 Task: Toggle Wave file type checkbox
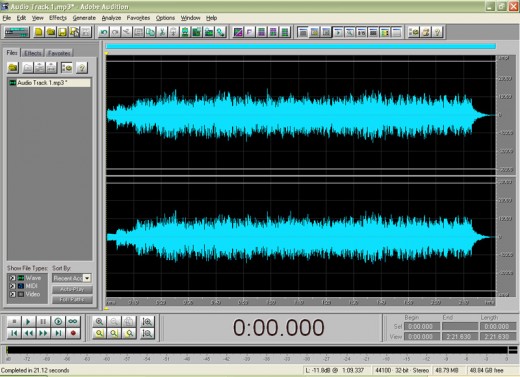coord(12,278)
